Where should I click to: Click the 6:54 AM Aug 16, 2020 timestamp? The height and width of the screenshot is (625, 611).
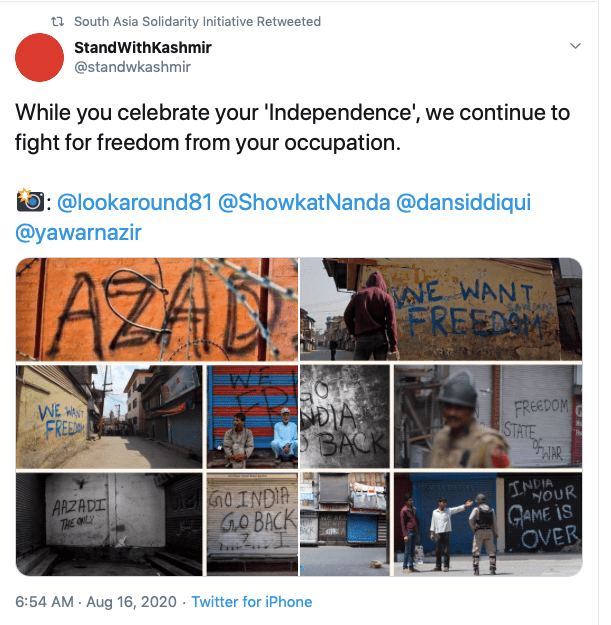pos(94,602)
